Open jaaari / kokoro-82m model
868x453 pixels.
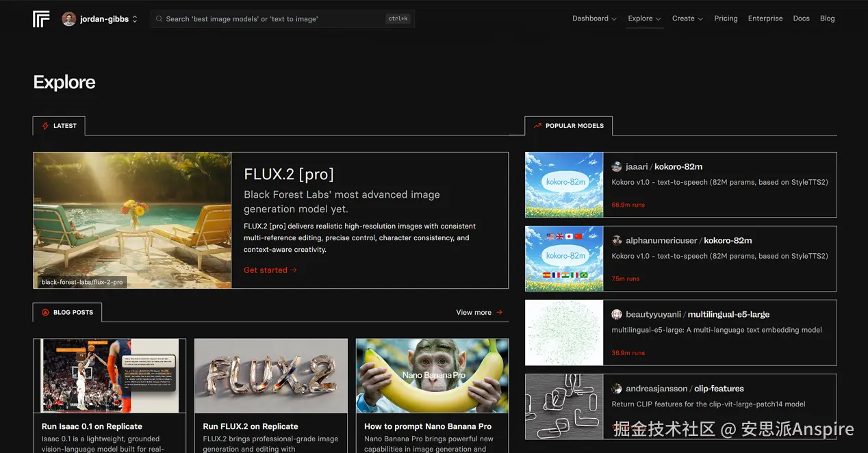664,166
